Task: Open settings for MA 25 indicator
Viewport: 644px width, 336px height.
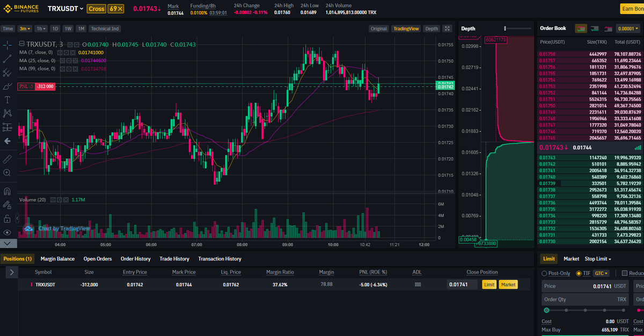Action: pyautogui.click(x=68, y=61)
